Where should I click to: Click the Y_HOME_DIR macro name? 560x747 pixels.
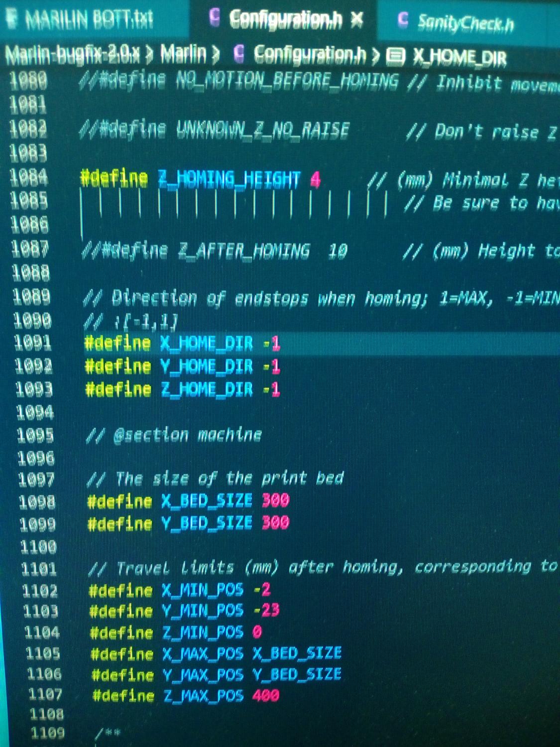(x=207, y=367)
